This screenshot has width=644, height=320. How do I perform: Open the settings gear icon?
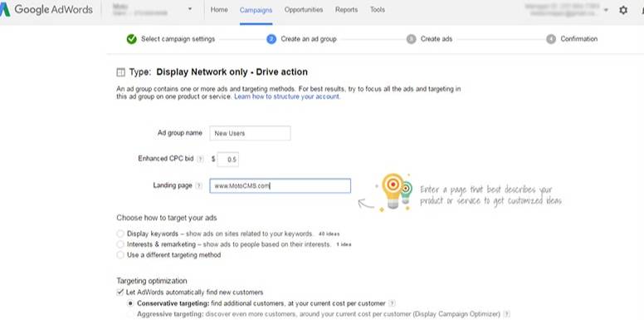coord(623,10)
